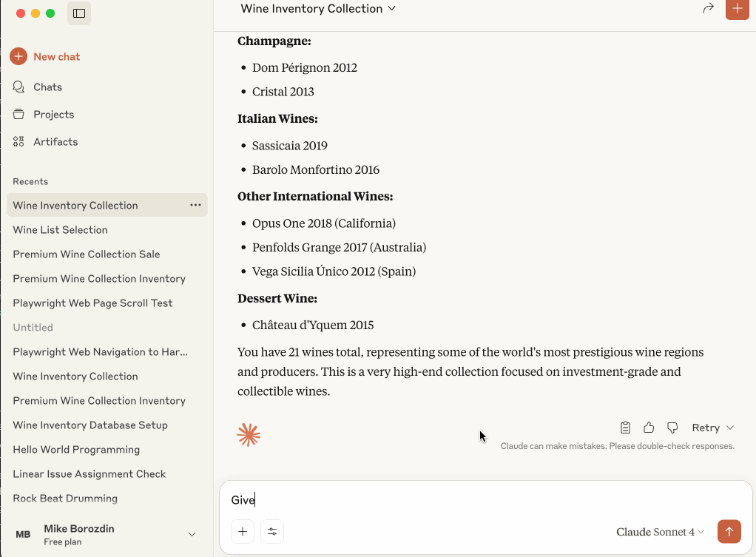Open options menu for Wine Inventory Collection chat

coord(195,205)
